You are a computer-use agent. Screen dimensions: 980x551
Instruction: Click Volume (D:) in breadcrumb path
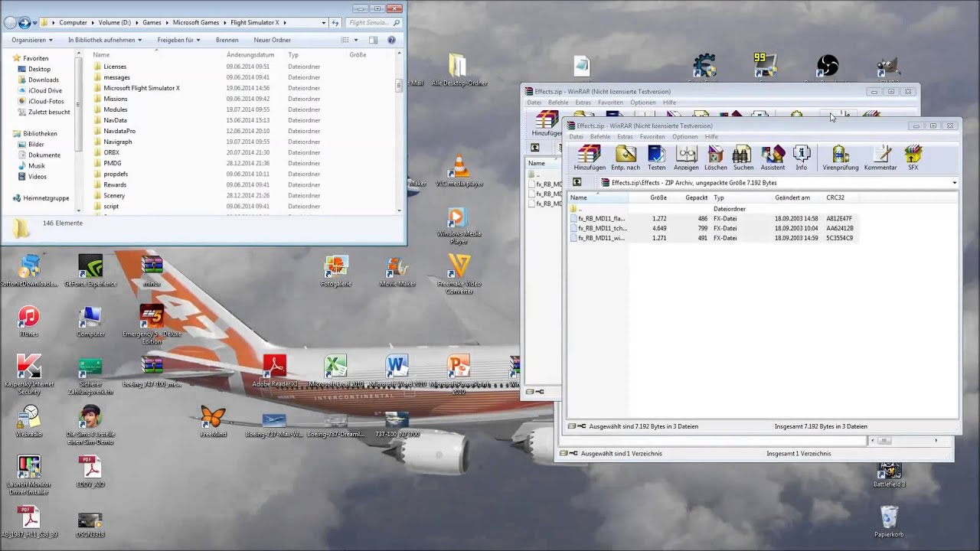[x=113, y=23]
